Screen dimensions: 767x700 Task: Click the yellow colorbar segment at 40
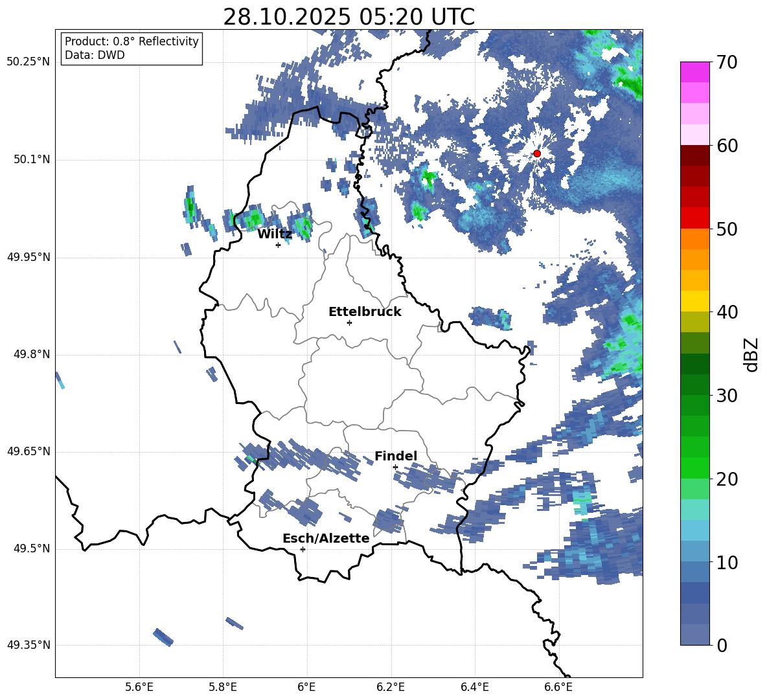(x=694, y=301)
